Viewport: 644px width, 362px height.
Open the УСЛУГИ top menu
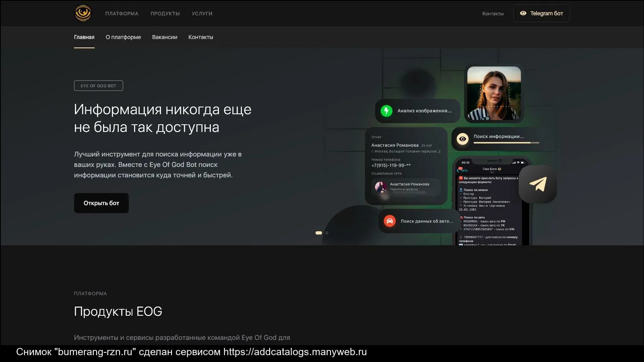(202, 14)
